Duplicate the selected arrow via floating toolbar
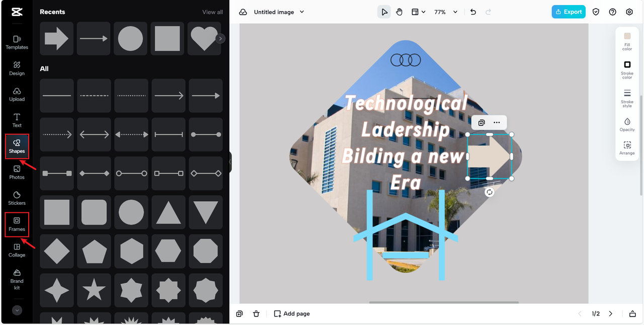This screenshot has height=325, width=644. click(x=481, y=123)
